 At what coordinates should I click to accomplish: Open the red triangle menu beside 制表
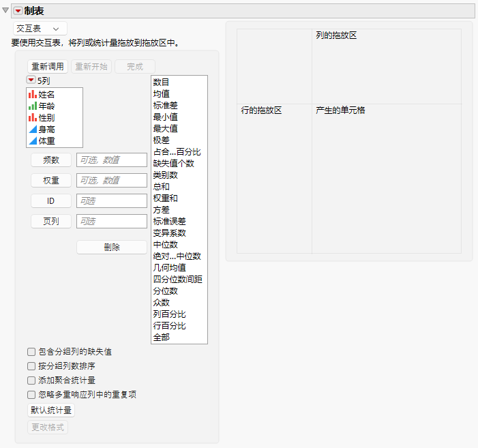point(18,11)
